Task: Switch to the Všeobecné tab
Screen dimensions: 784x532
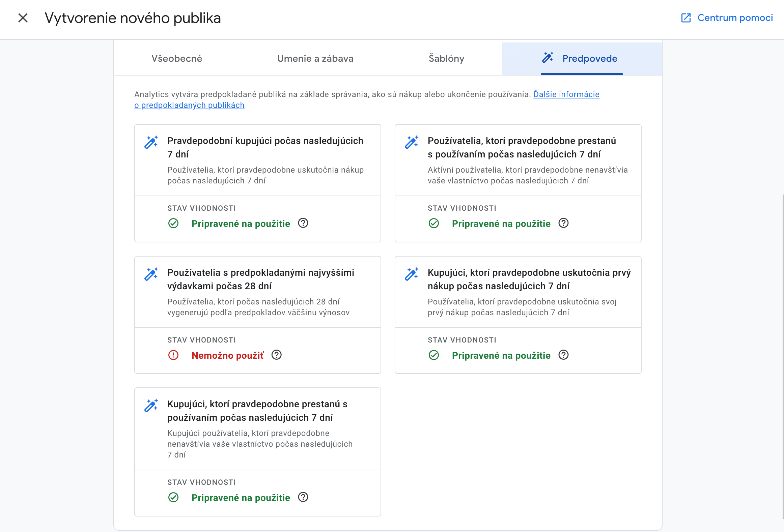Action: coord(176,58)
